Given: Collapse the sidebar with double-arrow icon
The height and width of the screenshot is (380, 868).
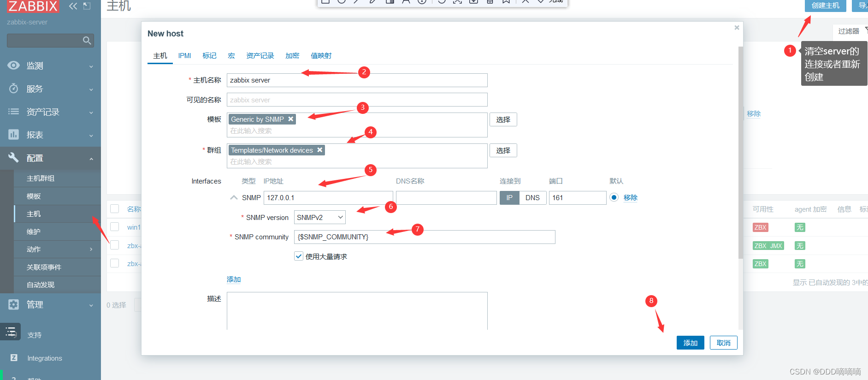Looking at the screenshot, I should pos(73,6).
